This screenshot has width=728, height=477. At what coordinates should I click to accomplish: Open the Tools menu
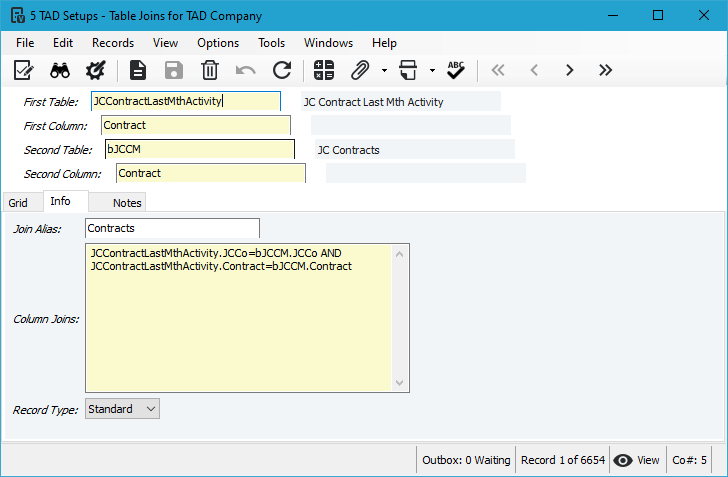[272, 43]
